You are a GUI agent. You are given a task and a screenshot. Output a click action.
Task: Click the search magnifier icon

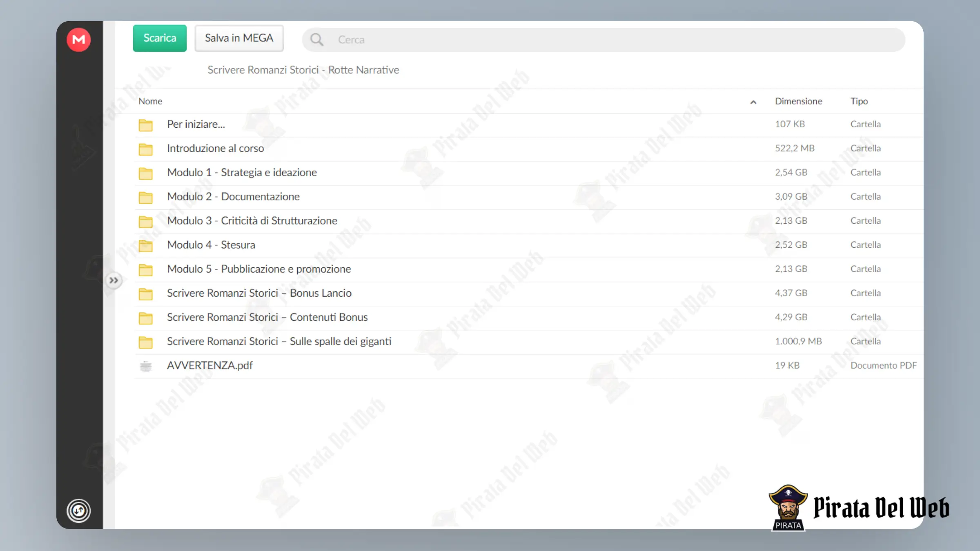316,40
